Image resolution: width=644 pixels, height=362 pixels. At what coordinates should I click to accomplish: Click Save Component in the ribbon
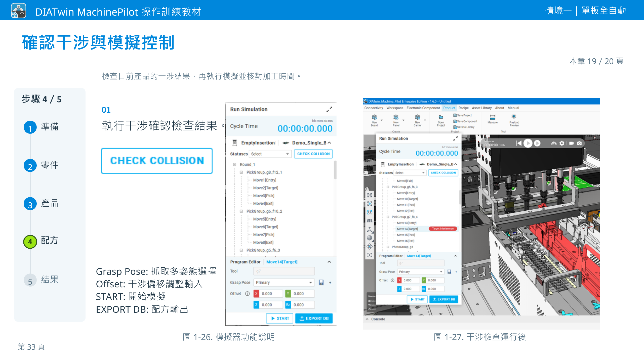[x=465, y=121]
